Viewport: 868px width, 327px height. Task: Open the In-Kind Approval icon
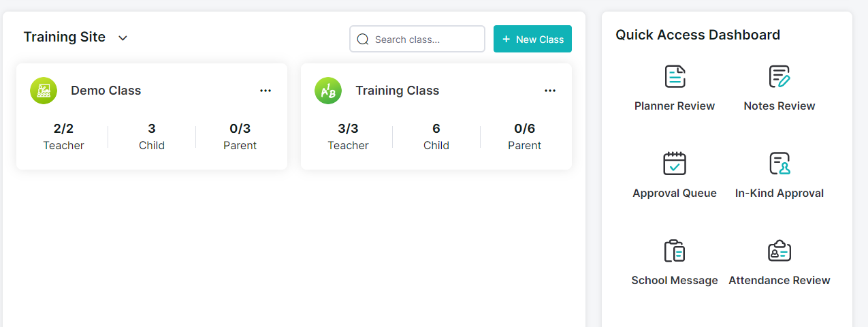point(779,163)
